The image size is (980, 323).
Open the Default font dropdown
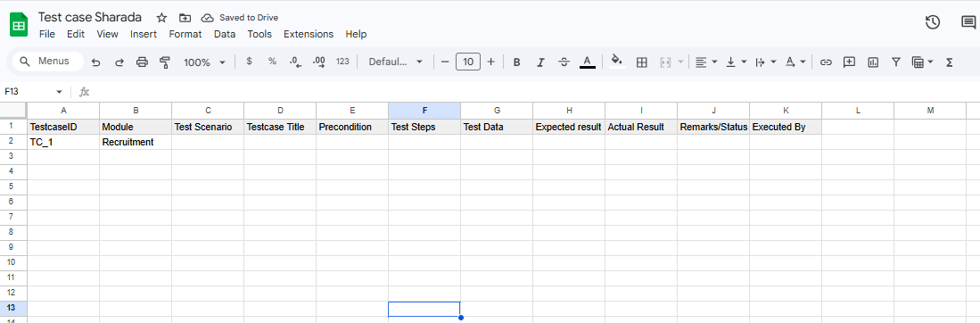point(396,62)
